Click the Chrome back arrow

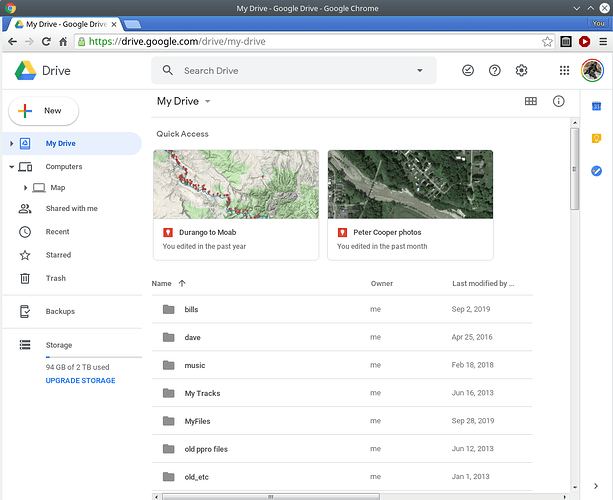pos(13,41)
